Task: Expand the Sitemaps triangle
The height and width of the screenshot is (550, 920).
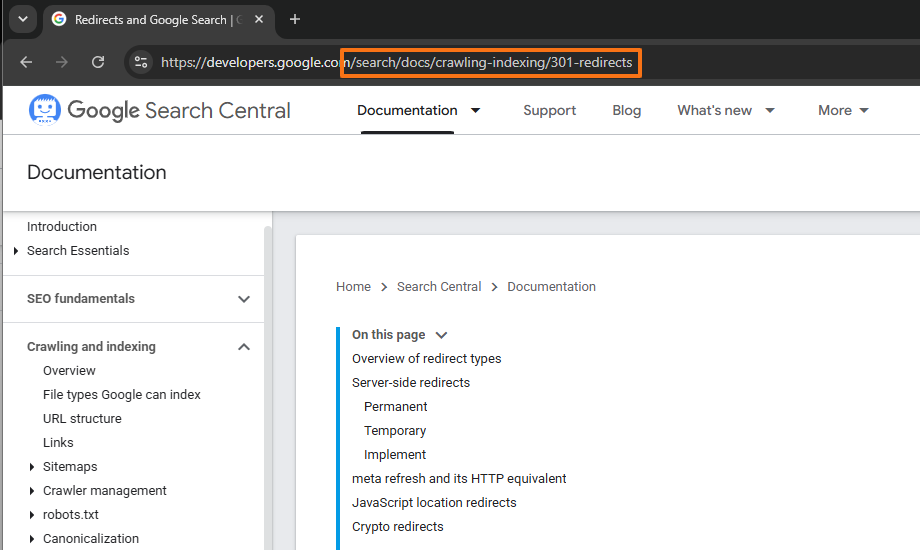Action: click(x=32, y=467)
